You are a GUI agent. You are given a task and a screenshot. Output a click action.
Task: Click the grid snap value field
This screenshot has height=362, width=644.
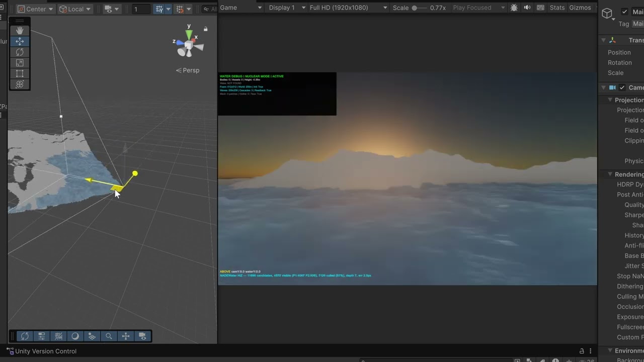pyautogui.click(x=141, y=9)
